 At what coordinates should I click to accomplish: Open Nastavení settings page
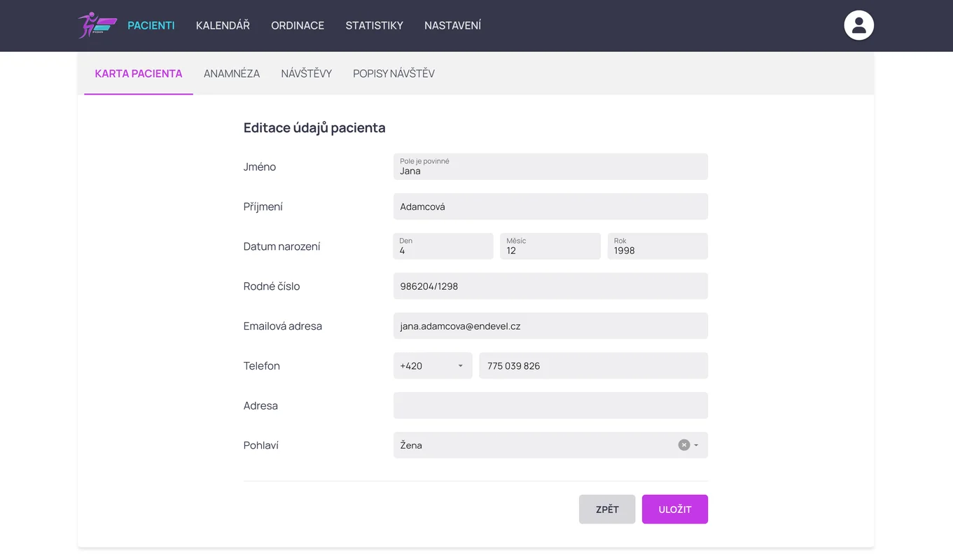coord(452,25)
